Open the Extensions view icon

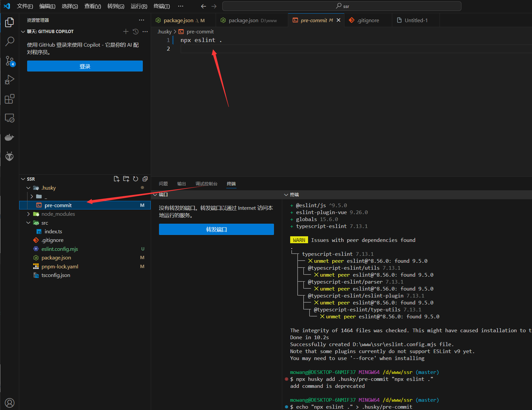pos(10,99)
